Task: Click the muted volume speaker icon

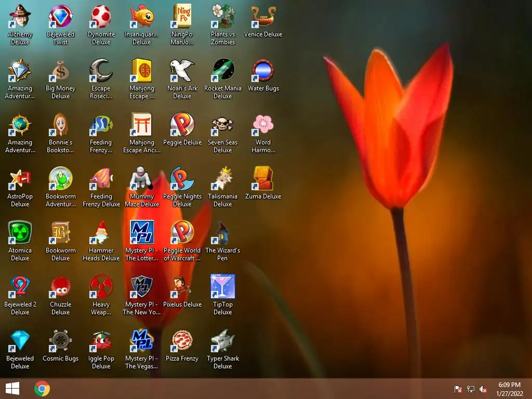Action: pos(483,389)
